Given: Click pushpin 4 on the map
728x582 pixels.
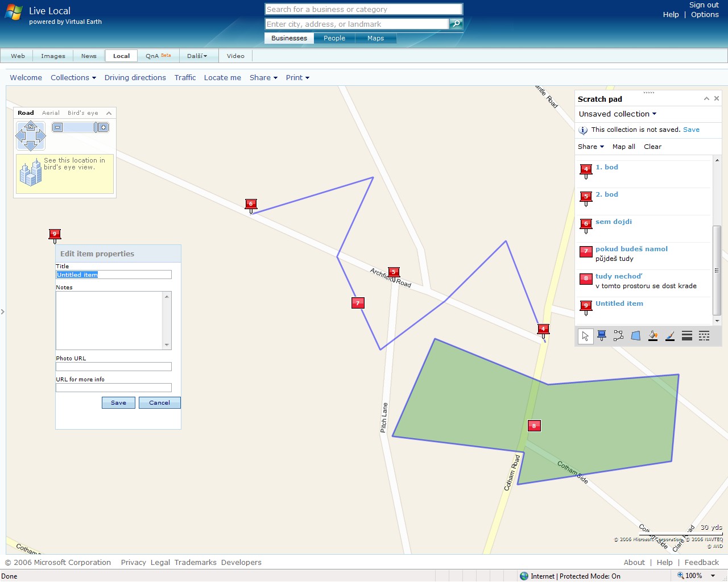Looking at the screenshot, I should [x=543, y=330].
